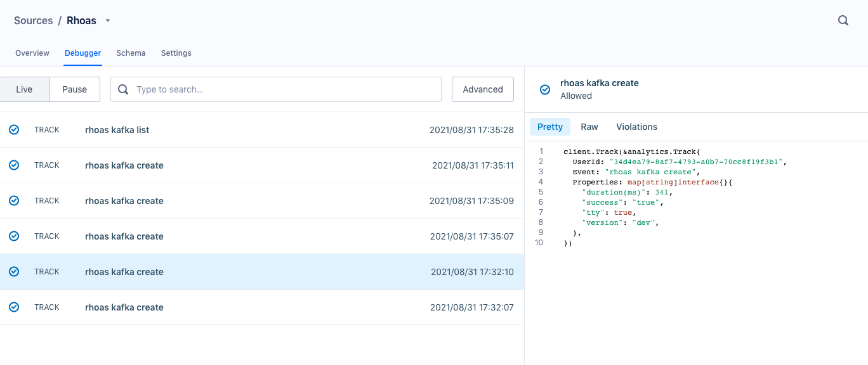Expand the Rhoas source dropdown arrow
Screen dimensions: 868x365
108,21
